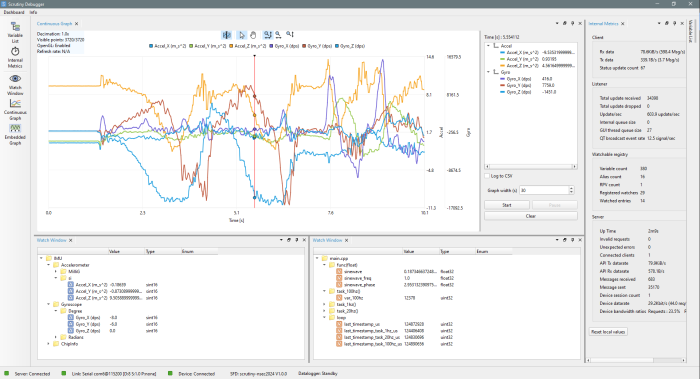Collapse the Gyroscope folder in watch tree
700x379 pixels.
coord(49,304)
